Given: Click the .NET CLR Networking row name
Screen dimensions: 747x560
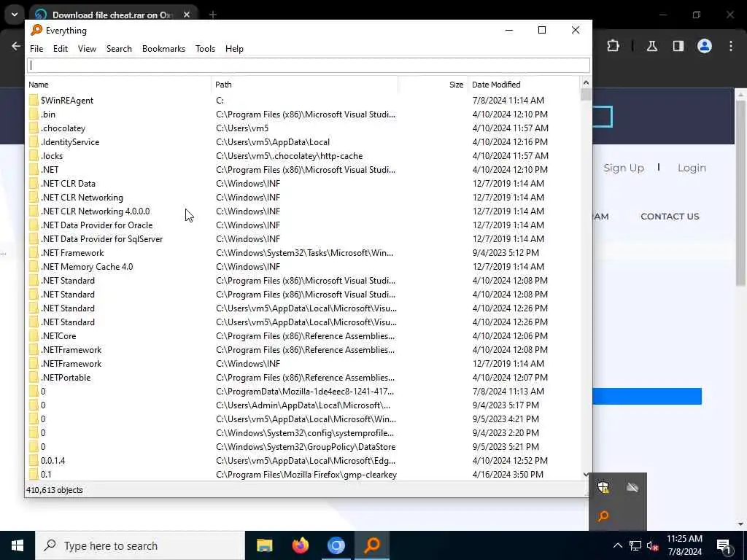Looking at the screenshot, I should coord(82,197).
